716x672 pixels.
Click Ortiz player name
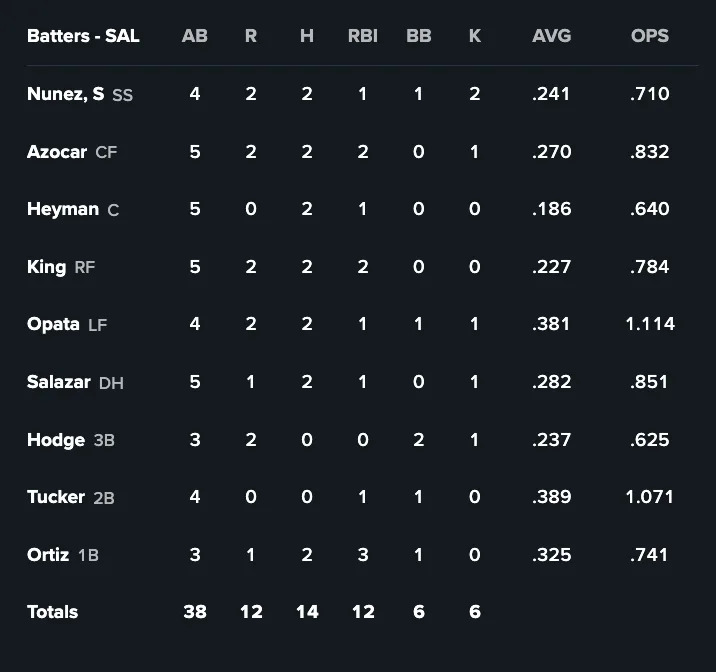pos(48,554)
